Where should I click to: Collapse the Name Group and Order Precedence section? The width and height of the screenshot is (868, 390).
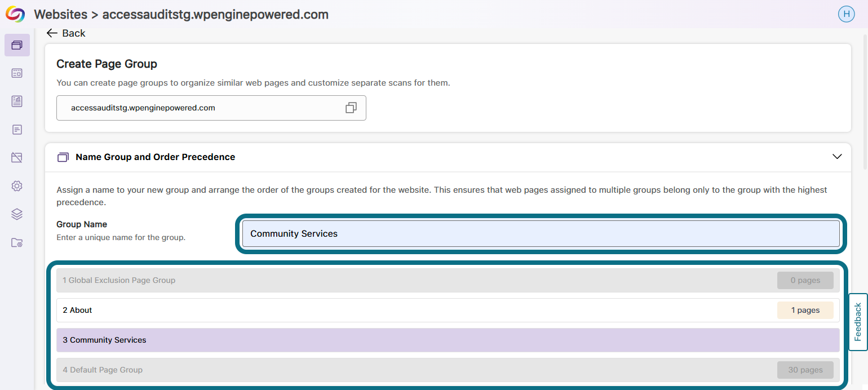[x=837, y=157]
